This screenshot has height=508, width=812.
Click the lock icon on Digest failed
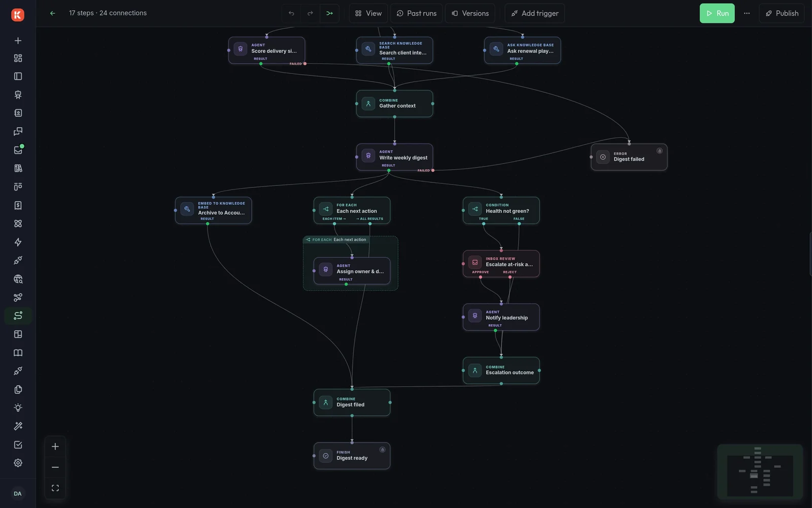pos(659,151)
